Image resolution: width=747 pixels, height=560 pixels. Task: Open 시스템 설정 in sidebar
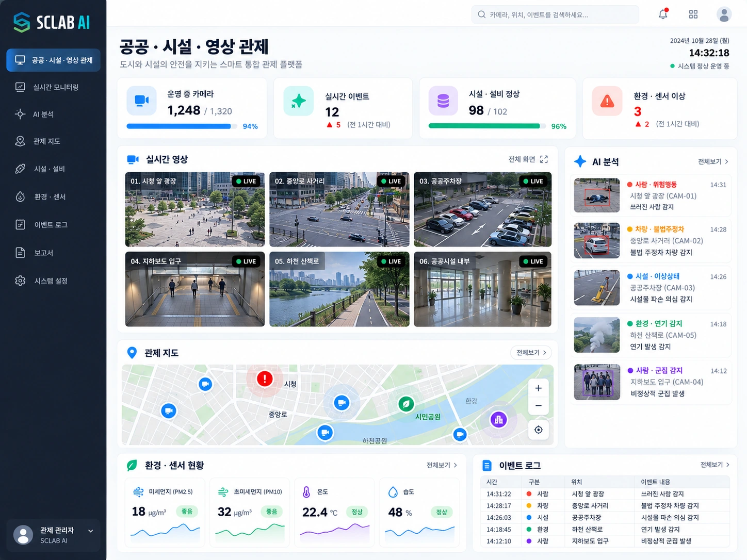[x=53, y=281]
